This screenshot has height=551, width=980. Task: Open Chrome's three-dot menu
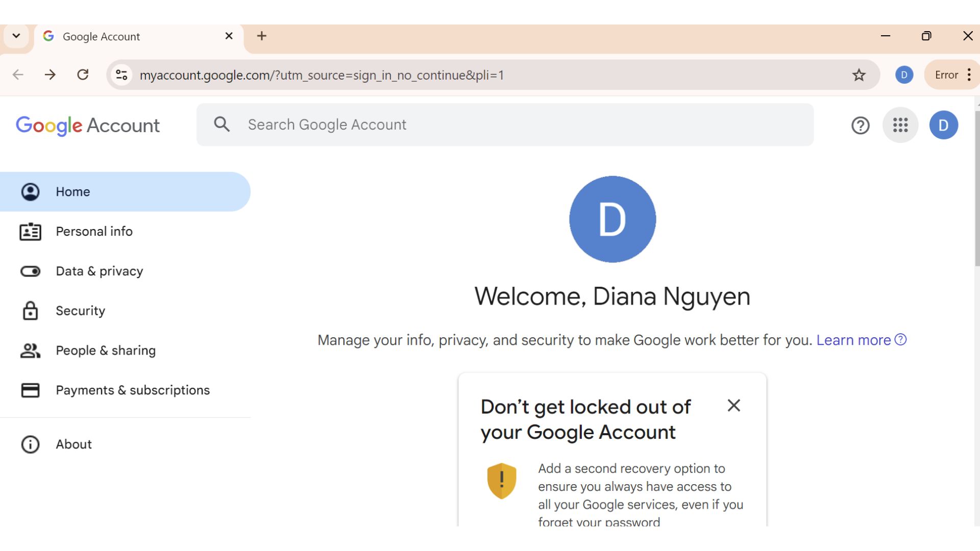(969, 75)
